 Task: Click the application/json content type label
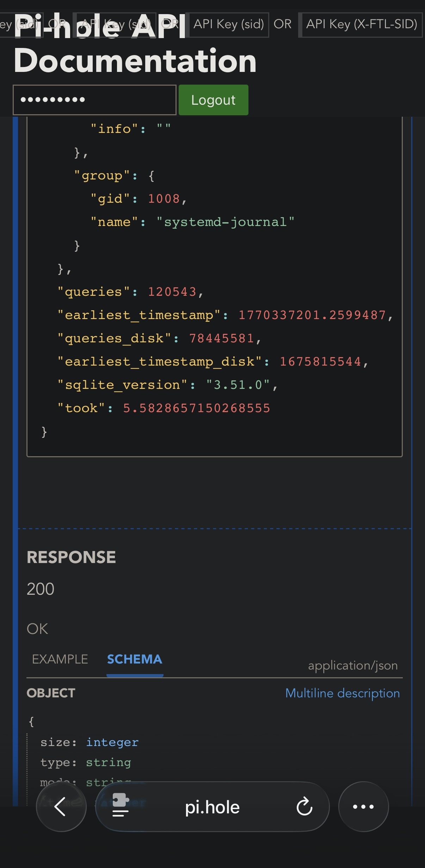point(353,666)
